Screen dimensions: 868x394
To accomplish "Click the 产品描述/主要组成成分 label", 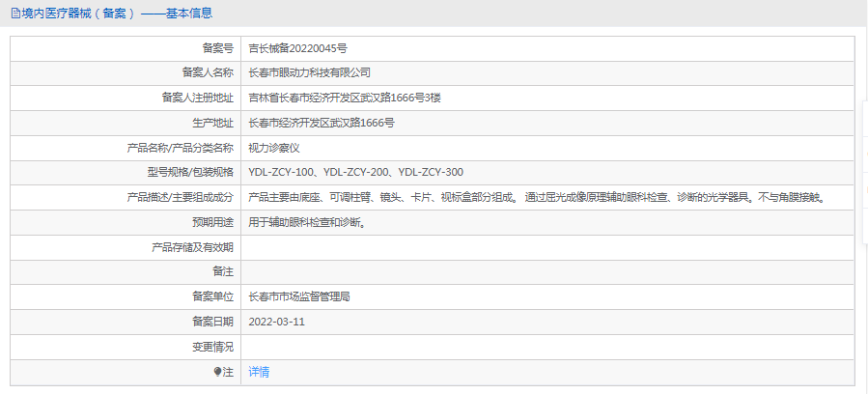I will tap(181, 198).
